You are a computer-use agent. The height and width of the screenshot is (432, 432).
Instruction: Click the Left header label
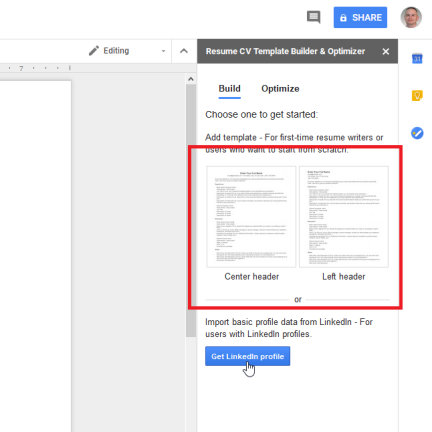click(344, 277)
